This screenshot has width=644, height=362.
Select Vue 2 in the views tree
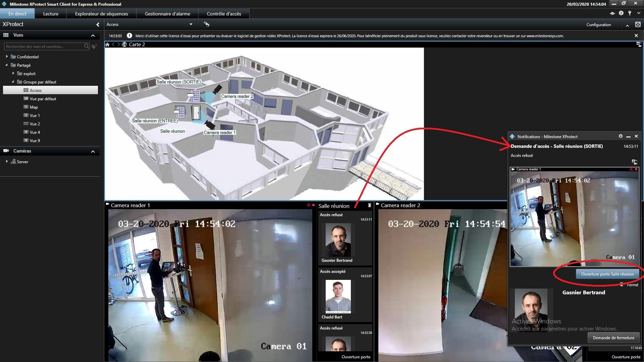click(x=35, y=124)
